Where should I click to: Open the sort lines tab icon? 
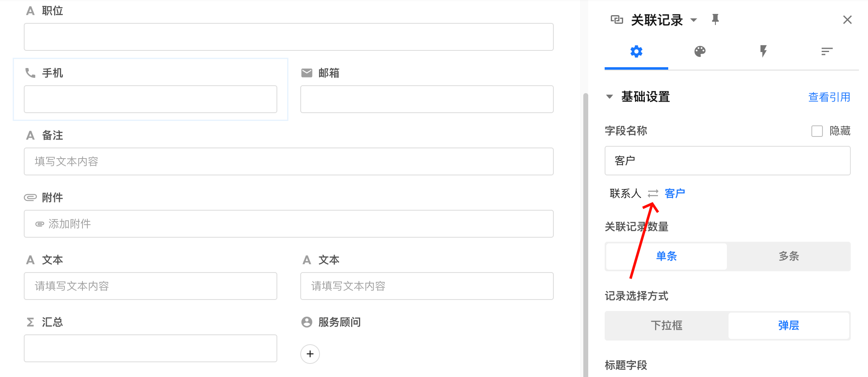[827, 52]
